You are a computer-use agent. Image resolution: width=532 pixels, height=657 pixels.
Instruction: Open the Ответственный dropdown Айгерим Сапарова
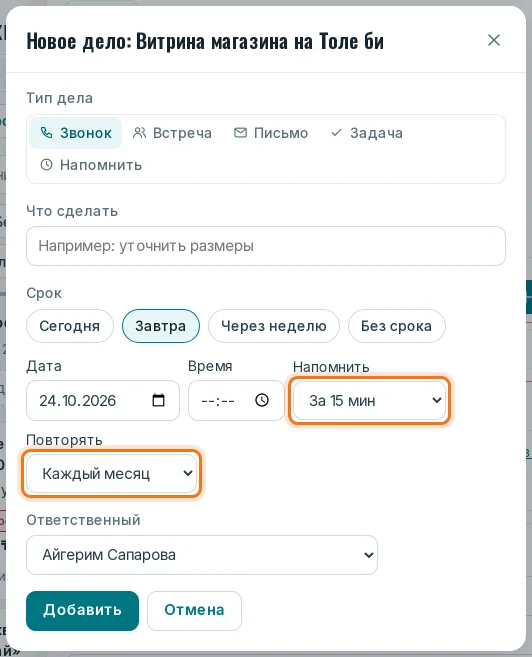[x=202, y=555]
